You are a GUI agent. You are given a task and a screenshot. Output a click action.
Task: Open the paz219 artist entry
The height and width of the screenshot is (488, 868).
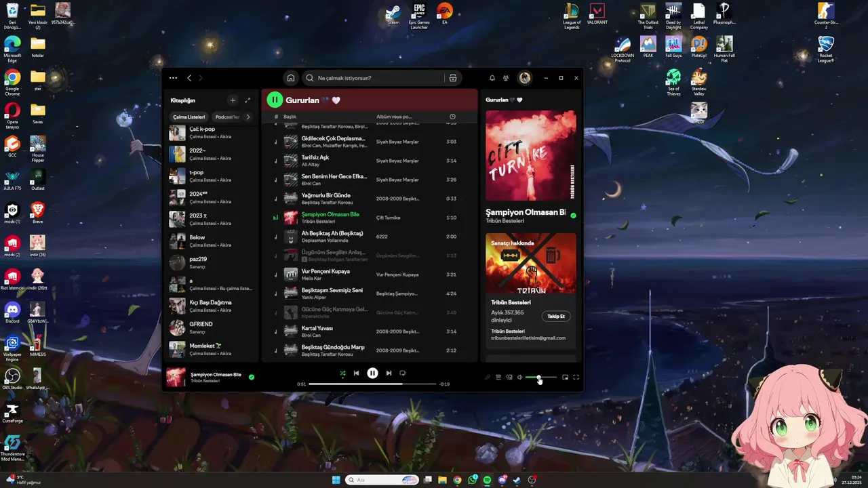tap(212, 263)
